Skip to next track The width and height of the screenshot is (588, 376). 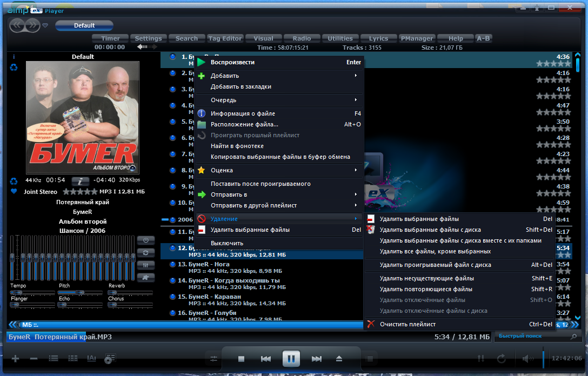(x=317, y=359)
